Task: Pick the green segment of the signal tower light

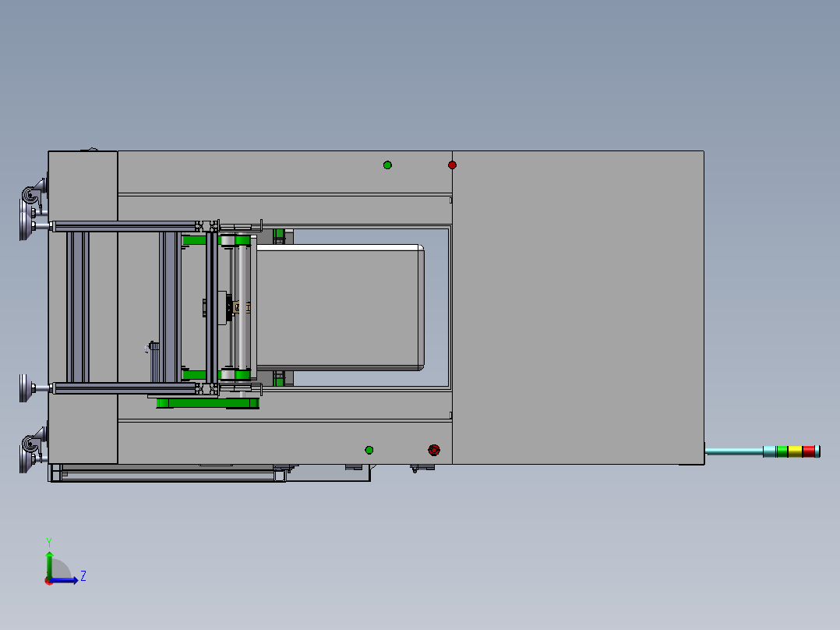Action: click(782, 451)
